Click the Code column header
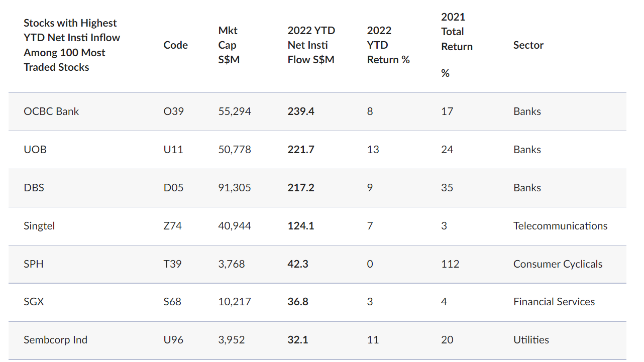Image resolution: width=644 pixels, height=362 pixels. click(x=176, y=45)
